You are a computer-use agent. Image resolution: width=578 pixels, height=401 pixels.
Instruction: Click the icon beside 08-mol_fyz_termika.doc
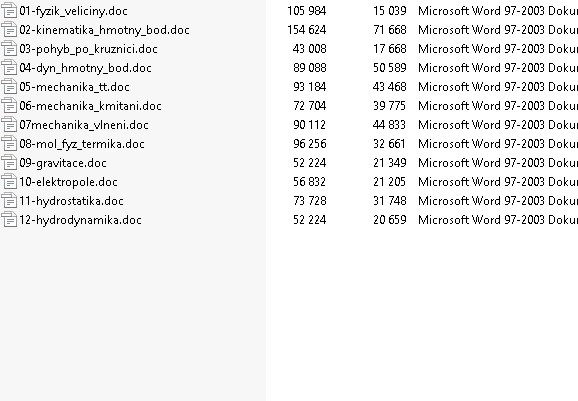tap(9, 144)
